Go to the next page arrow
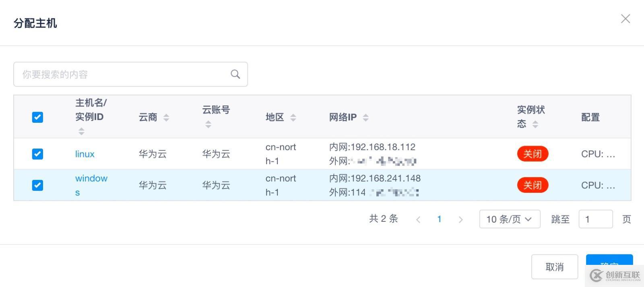Screen dimensions: 644x287 461,219
